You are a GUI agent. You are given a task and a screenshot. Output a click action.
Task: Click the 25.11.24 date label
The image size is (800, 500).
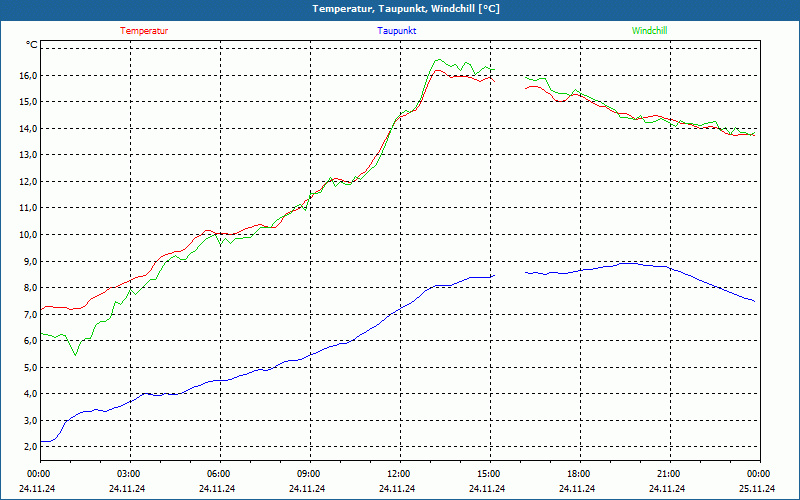tap(757, 488)
